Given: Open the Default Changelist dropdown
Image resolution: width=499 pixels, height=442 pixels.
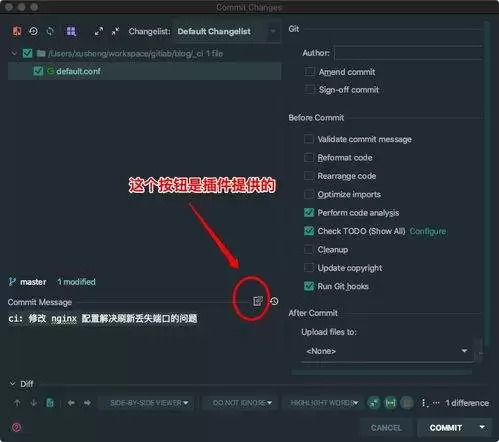Looking at the screenshot, I should click(228, 32).
